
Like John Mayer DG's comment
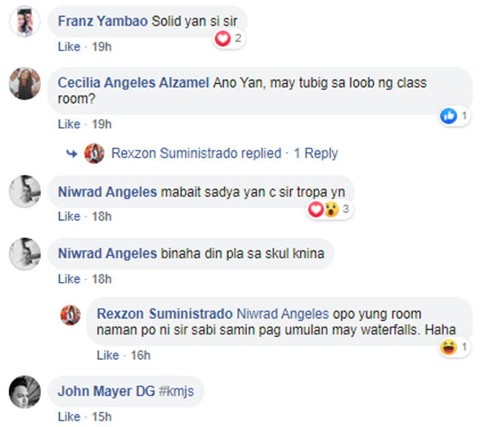(x=69, y=417)
